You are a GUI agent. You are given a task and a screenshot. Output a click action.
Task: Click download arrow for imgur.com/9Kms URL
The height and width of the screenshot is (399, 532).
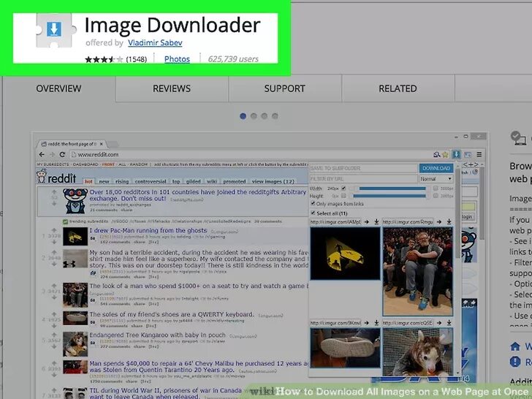coord(376,323)
